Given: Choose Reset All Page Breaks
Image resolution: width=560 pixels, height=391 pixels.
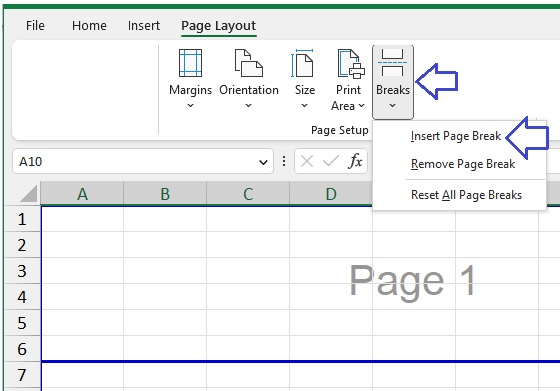Looking at the screenshot, I should click(466, 195).
